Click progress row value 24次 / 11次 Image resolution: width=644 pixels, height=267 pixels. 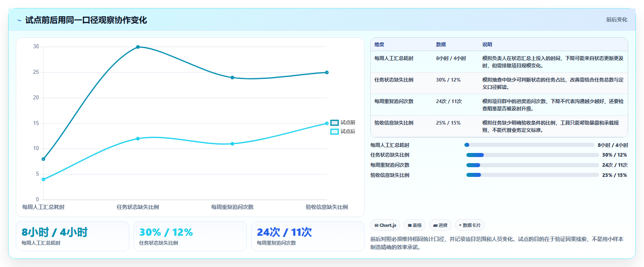point(615,165)
